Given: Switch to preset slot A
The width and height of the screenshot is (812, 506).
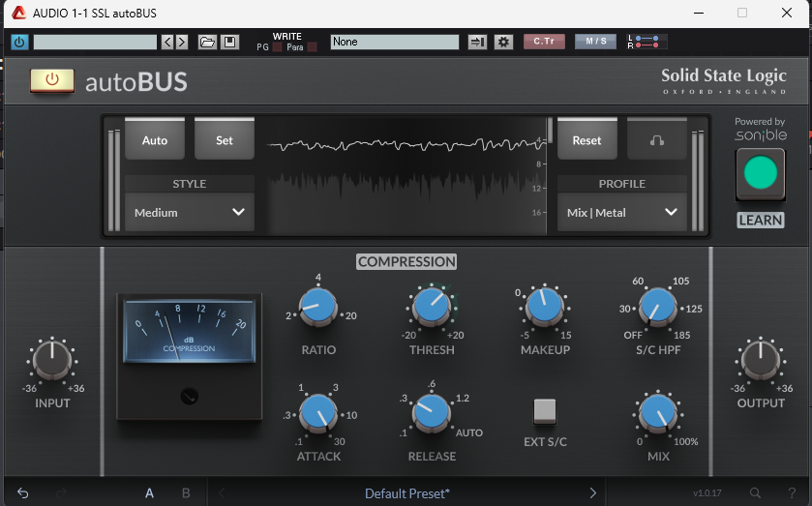Looking at the screenshot, I should point(150,493).
